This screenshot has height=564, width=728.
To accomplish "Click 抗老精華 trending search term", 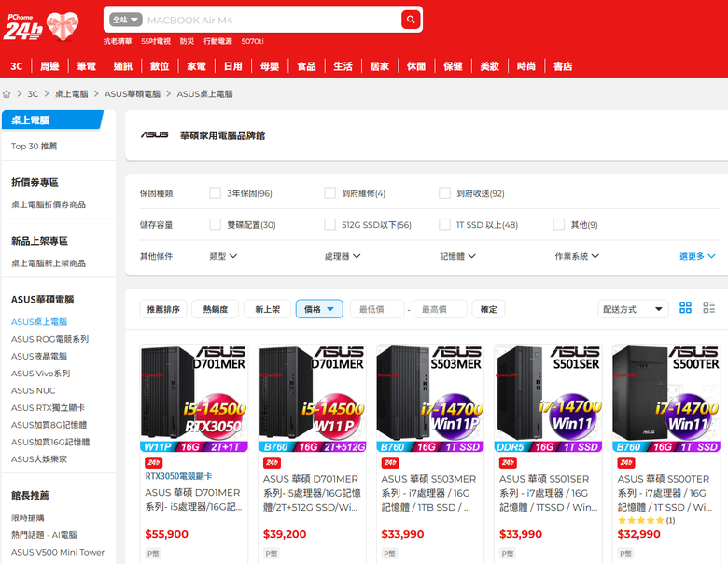I will 118,41.
